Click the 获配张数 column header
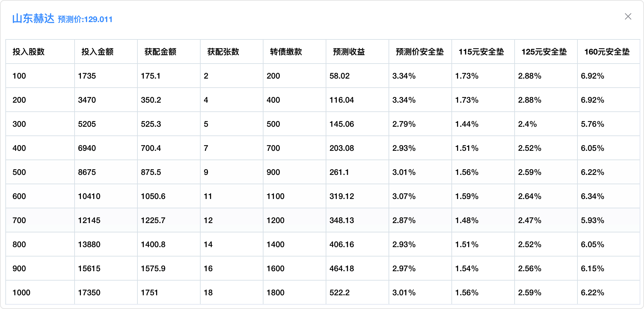This screenshot has width=644, height=309. click(x=223, y=52)
